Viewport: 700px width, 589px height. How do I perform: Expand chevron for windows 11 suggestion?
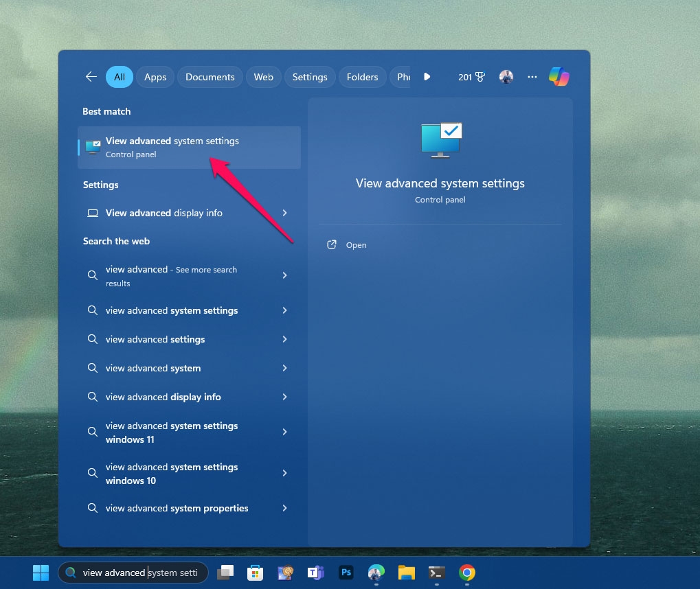pos(285,432)
